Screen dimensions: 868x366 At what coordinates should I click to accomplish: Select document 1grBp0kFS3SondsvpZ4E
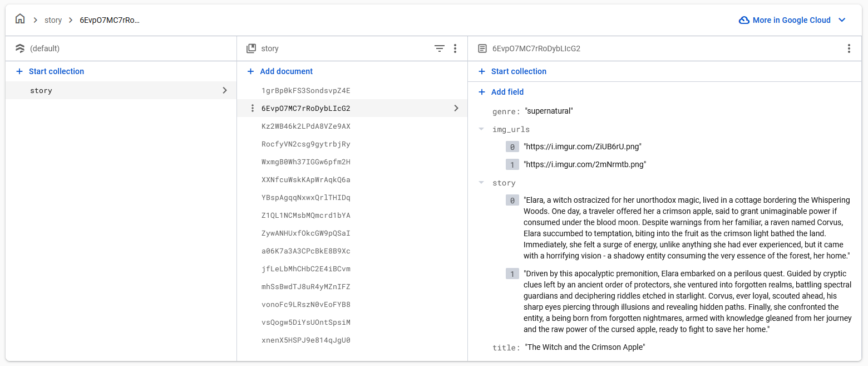[x=305, y=90]
